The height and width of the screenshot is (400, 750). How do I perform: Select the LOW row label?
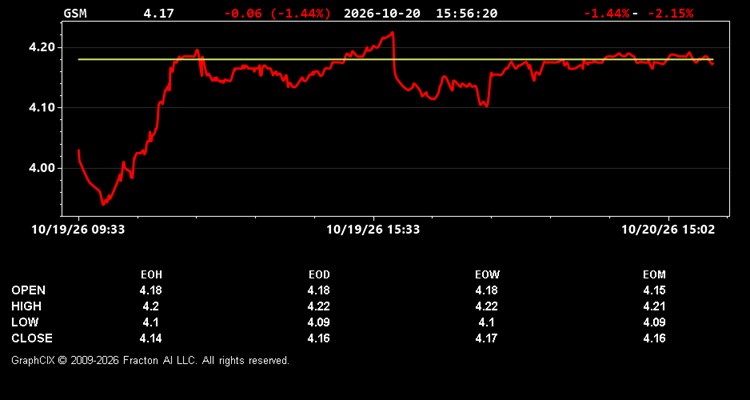pos(25,322)
